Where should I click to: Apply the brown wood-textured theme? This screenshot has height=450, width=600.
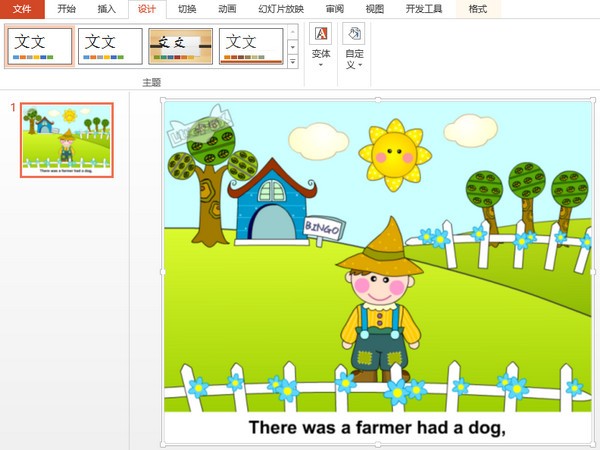pyautogui.click(x=180, y=46)
